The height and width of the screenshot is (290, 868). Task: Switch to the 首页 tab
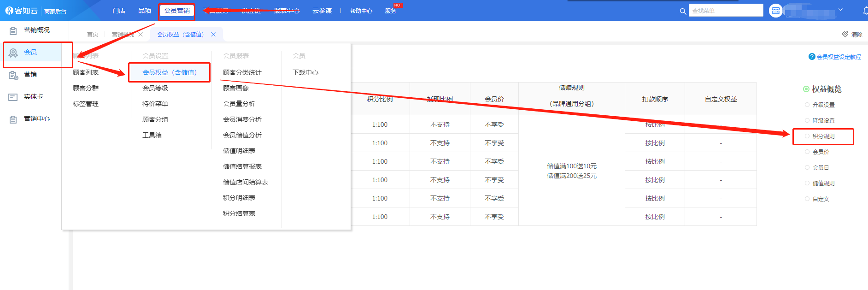pyautogui.click(x=93, y=34)
